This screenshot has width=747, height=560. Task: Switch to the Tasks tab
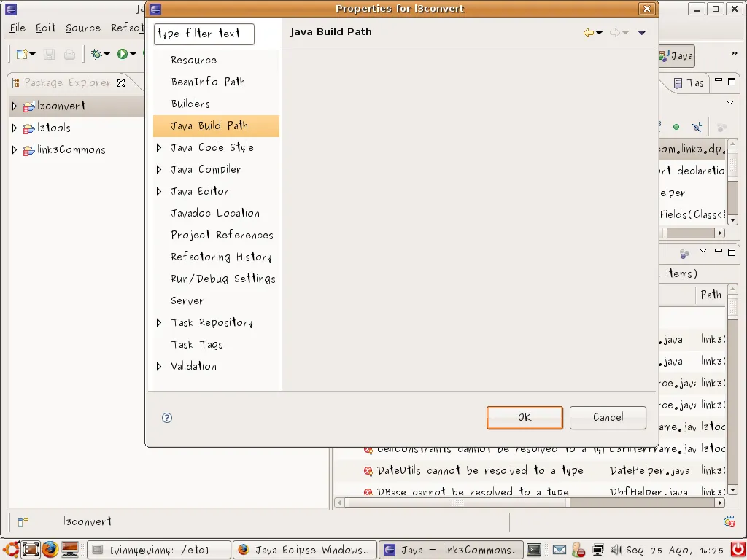coord(689,83)
